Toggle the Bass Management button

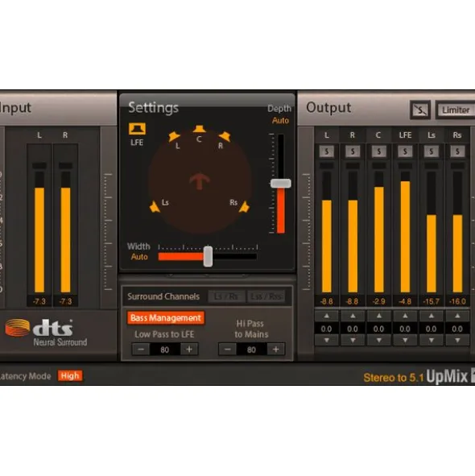click(166, 318)
